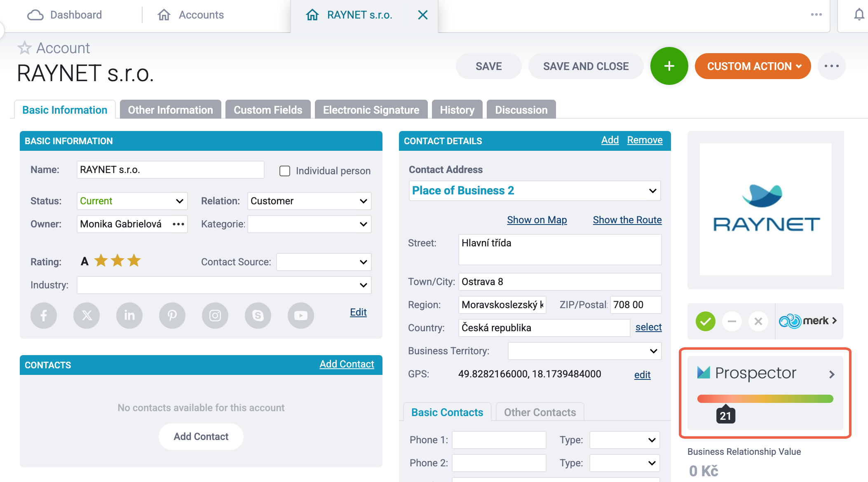Select the Basic Contacts tab
Screen dimensions: 868x482
[447, 412]
